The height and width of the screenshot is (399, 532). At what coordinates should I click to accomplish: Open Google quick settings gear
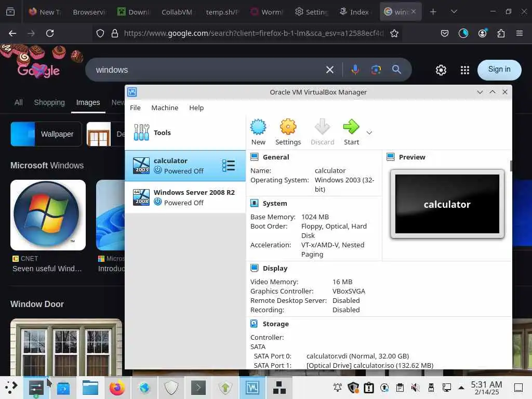(x=441, y=70)
